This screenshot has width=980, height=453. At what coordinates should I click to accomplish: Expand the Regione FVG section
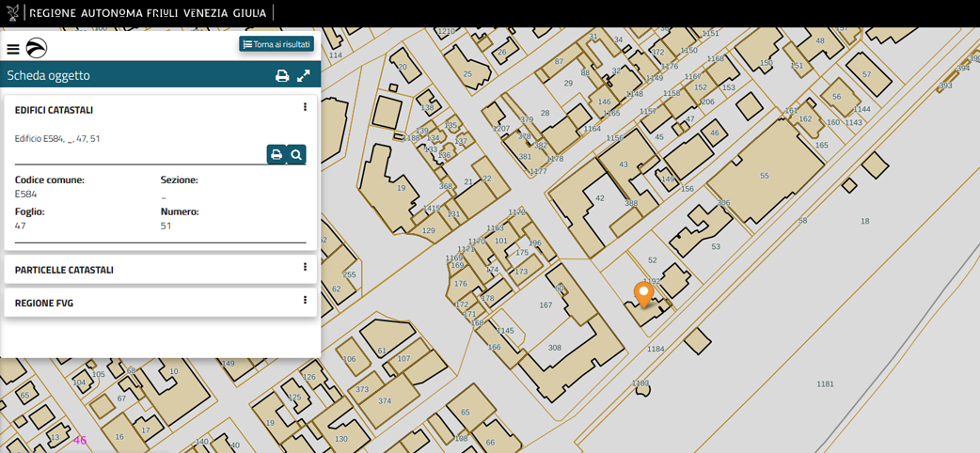point(44,304)
